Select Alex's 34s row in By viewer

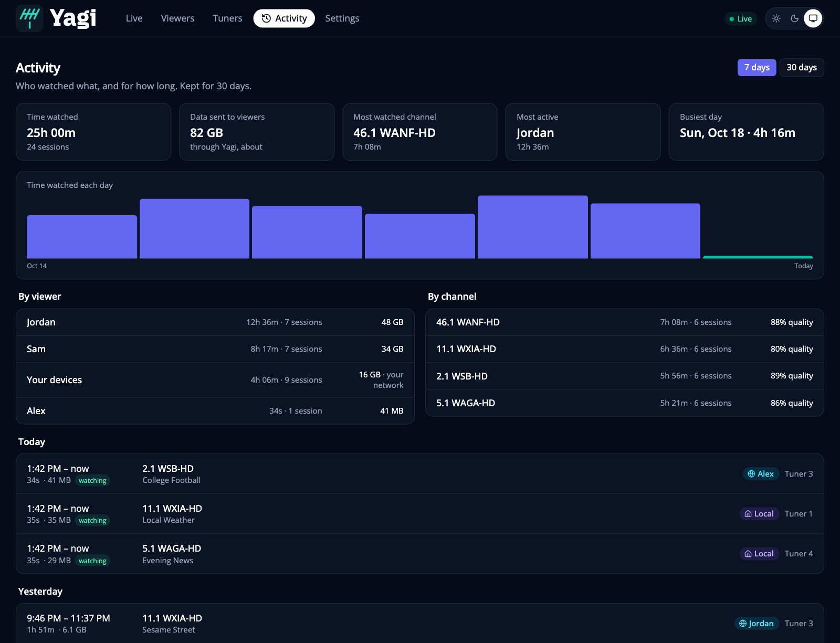click(x=215, y=411)
